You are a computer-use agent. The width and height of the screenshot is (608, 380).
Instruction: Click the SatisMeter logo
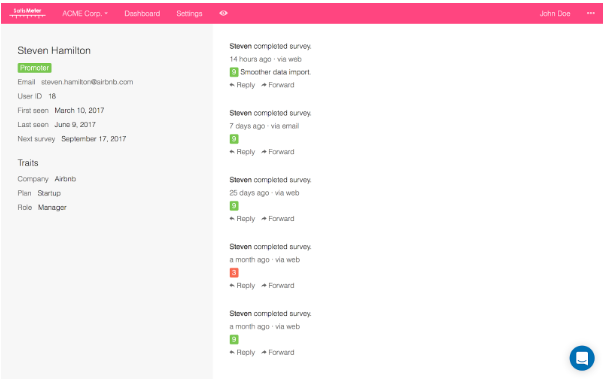click(x=28, y=13)
